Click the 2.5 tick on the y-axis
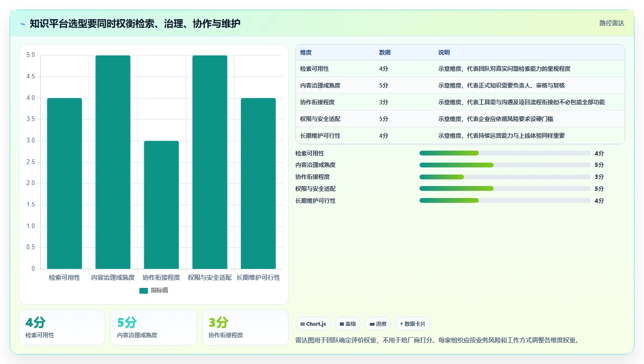Image resolution: width=644 pixels, height=364 pixels. tap(31, 162)
